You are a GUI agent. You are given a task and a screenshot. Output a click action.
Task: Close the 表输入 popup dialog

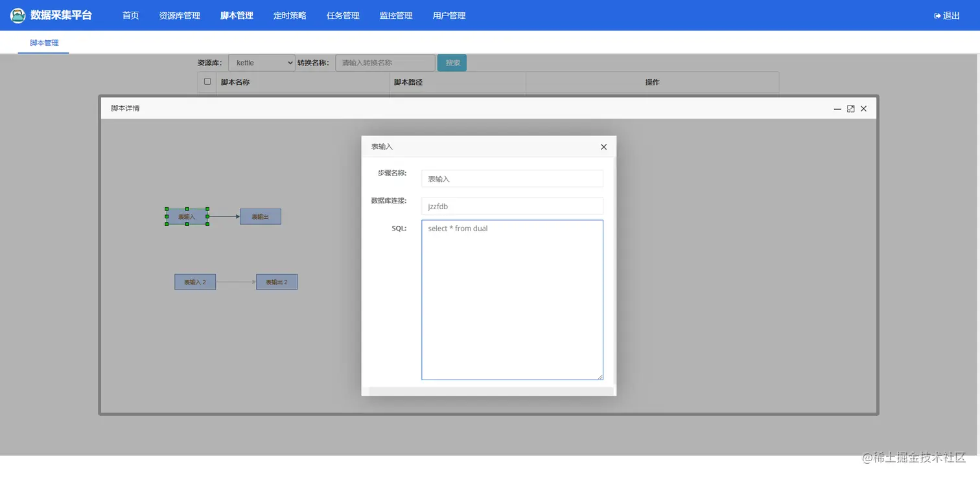603,147
